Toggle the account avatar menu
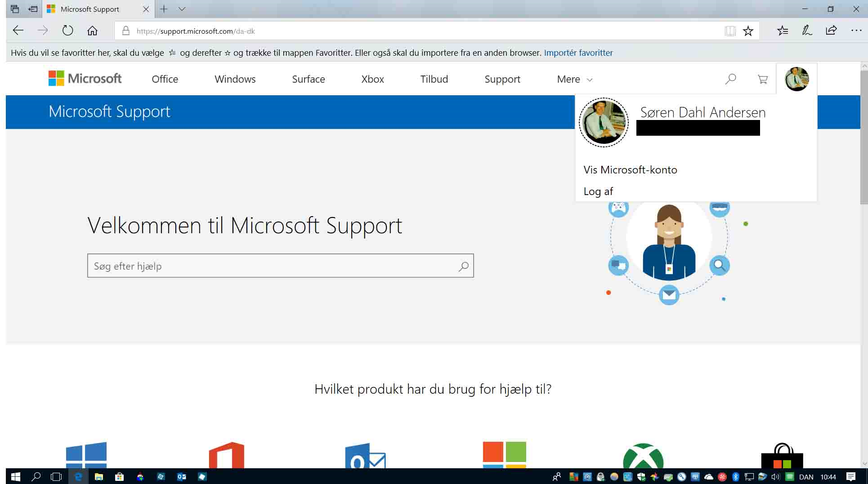Image resolution: width=868 pixels, height=484 pixels. tap(797, 79)
